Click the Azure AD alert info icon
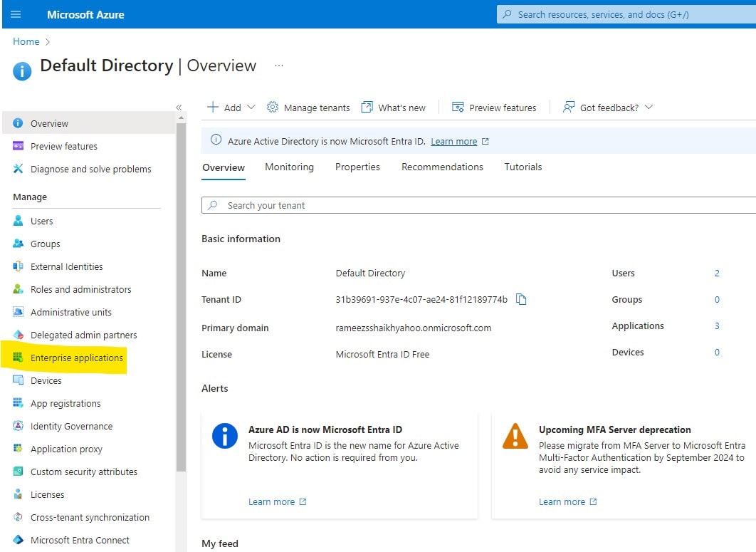Image resolution: width=756 pixels, height=552 pixels. [x=225, y=436]
